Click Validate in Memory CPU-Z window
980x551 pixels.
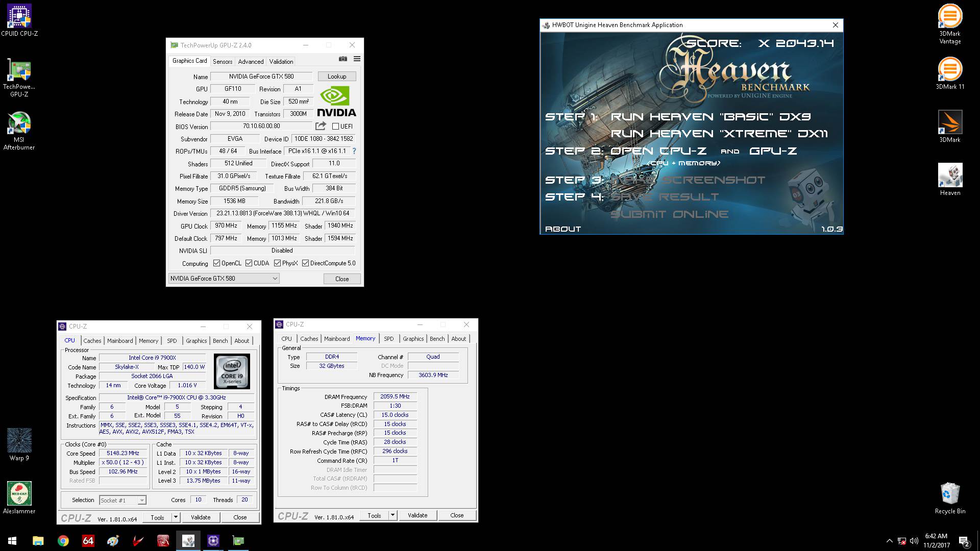[x=418, y=515]
